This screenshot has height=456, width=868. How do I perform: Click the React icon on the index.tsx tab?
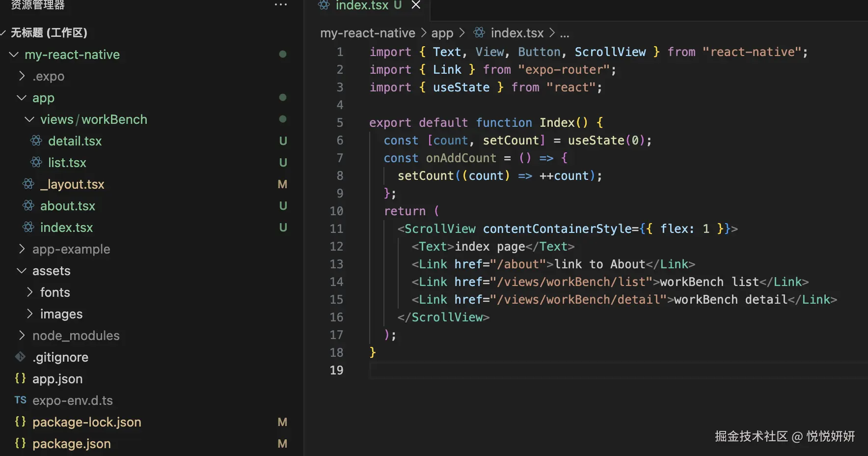[324, 5]
